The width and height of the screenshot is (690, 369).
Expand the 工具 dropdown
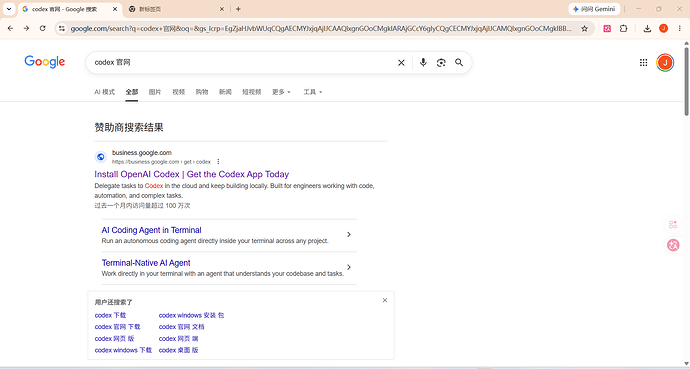click(313, 92)
